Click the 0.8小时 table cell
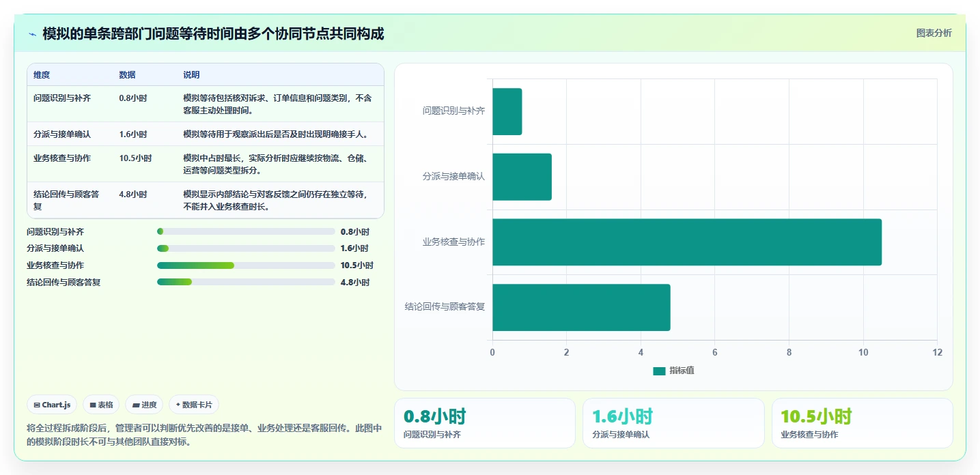 pos(145,104)
